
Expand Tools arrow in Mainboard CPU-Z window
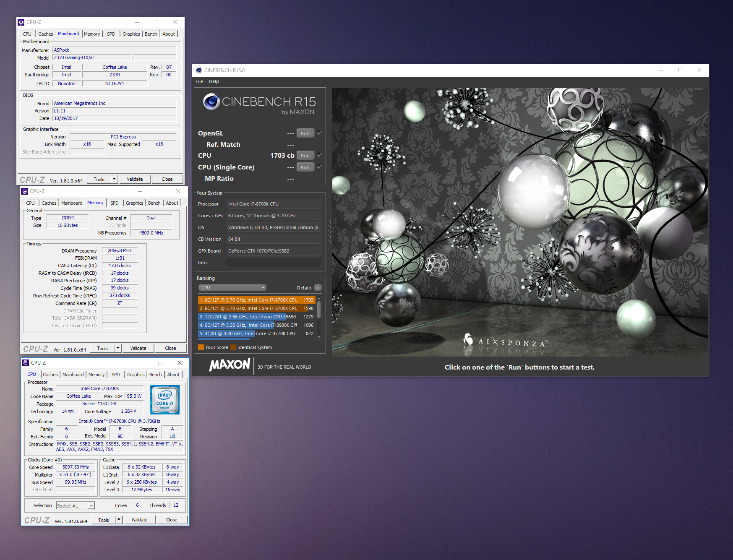114,179
